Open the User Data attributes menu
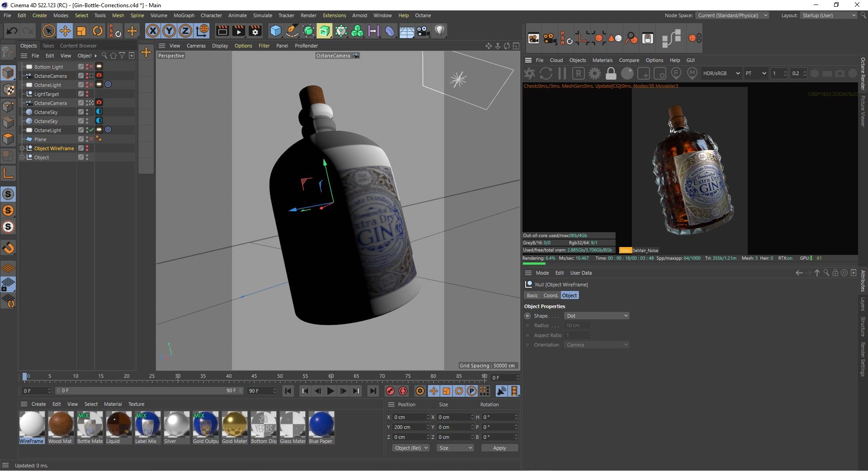The height and width of the screenshot is (471, 868). (x=581, y=273)
